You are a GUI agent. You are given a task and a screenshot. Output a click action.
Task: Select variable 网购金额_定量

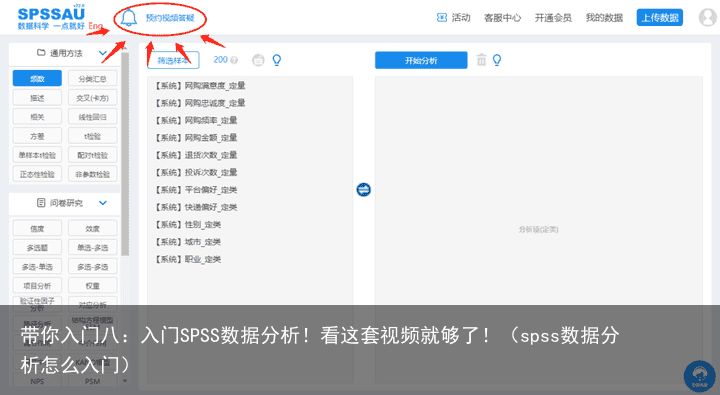pos(196,138)
